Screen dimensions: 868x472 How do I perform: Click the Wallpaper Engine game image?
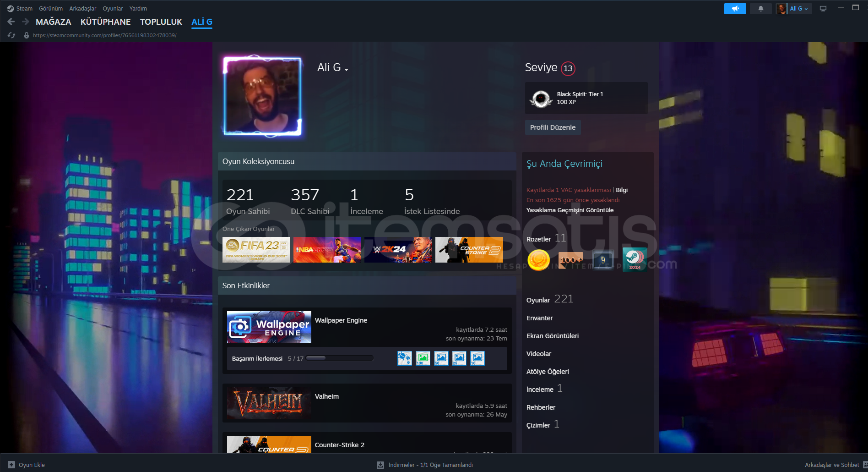click(x=269, y=327)
